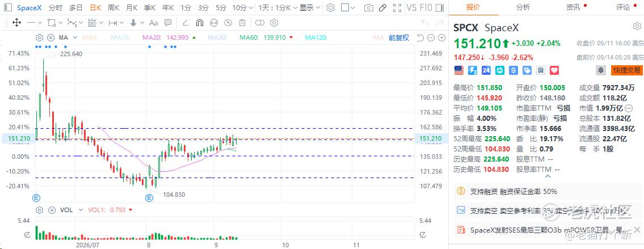This screenshot has height=249, width=644.
Task: Click the camera screenshot icon
Action: click(x=369, y=7)
